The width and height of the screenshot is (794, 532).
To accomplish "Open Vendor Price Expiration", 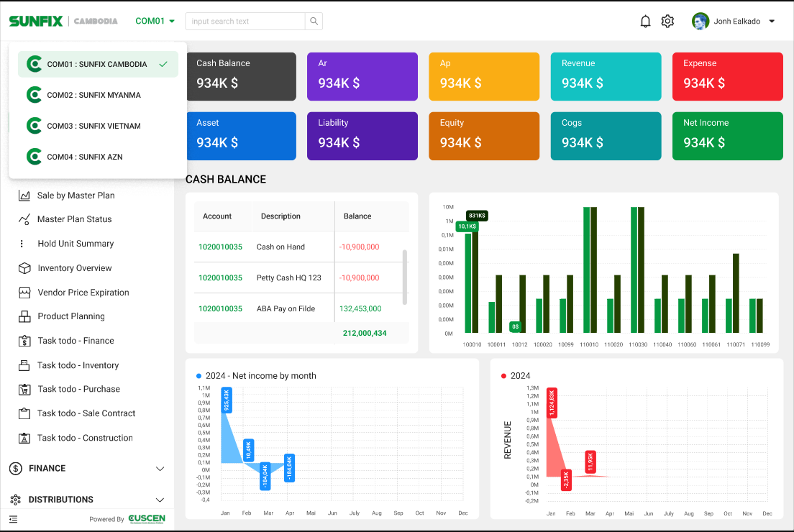I will coord(83,293).
